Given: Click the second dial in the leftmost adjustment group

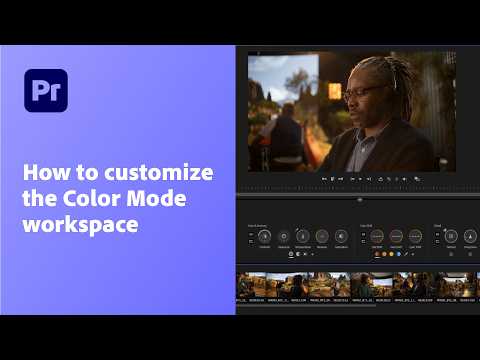Looking at the screenshot, I should [x=284, y=236].
